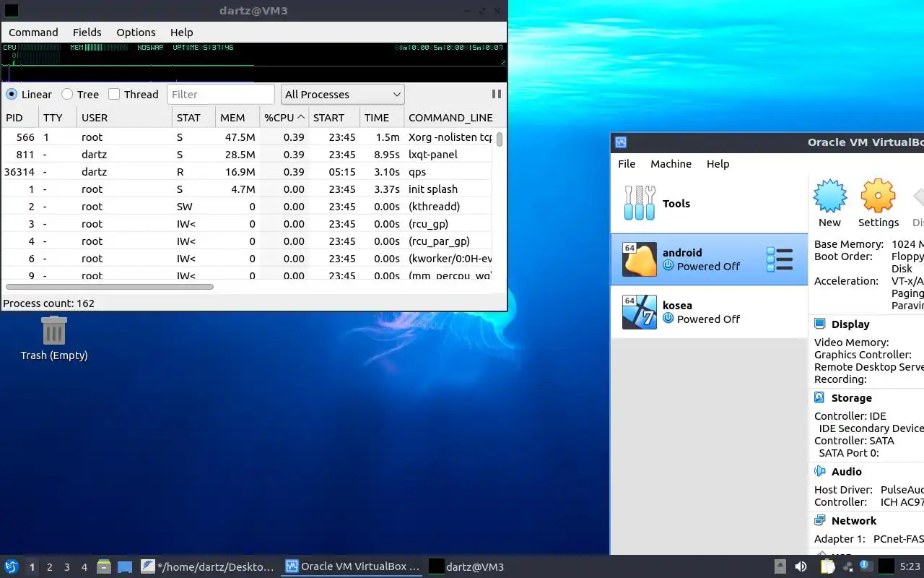Screen dimensions: 924x578
Task: Select the lxqt-panel process row
Action: pyautogui.click(x=247, y=154)
